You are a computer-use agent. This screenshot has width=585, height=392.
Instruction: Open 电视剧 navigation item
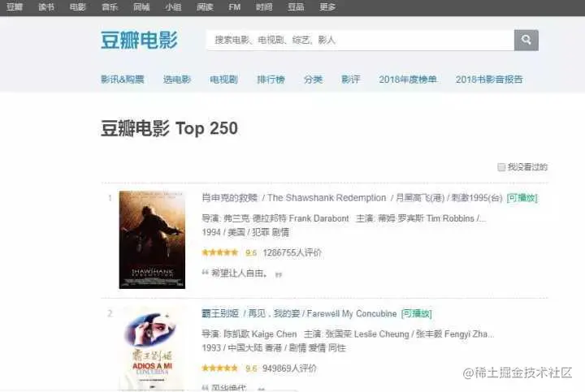[x=224, y=80]
